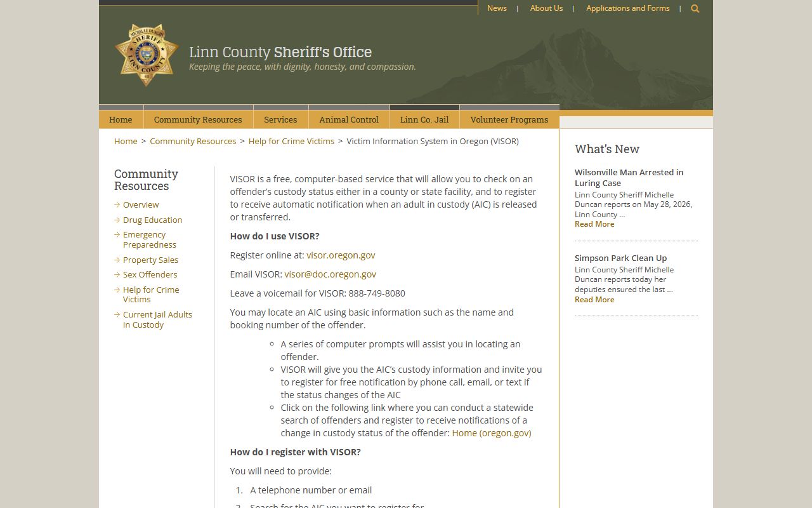This screenshot has height=508, width=812.
Task: Open Drug Education sidebar link
Action: pyautogui.click(x=152, y=220)
